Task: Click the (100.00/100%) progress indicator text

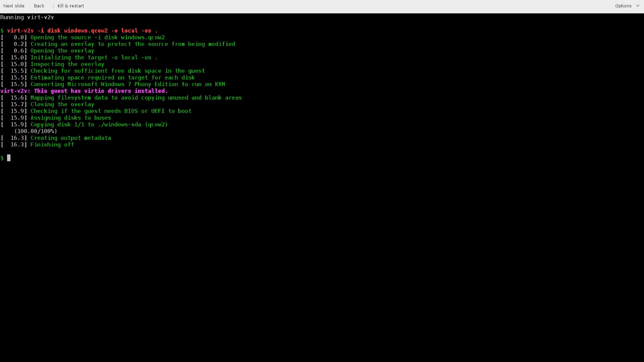Action: (35, 131)
